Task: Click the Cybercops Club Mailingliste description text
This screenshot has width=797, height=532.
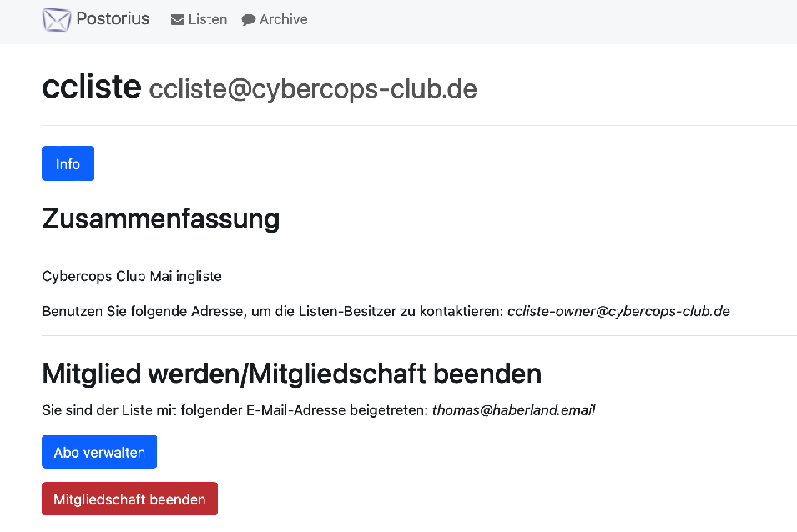Action: (x=132, y=276)
